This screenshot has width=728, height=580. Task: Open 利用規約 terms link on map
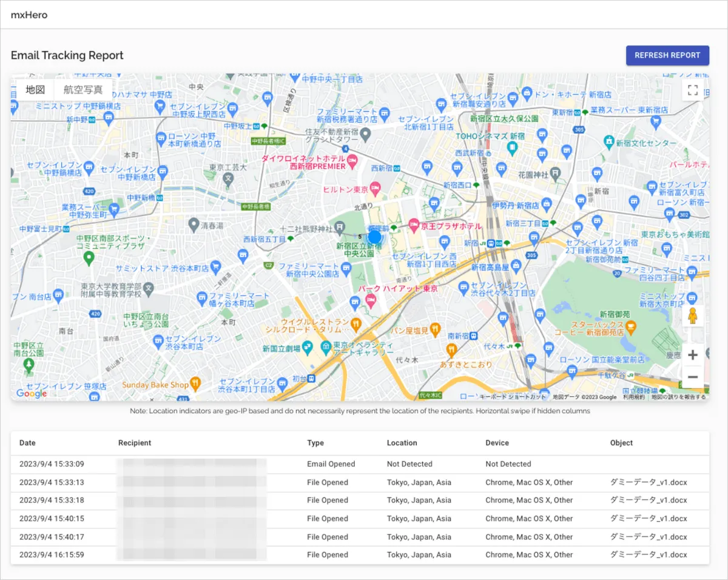point(633,397)
